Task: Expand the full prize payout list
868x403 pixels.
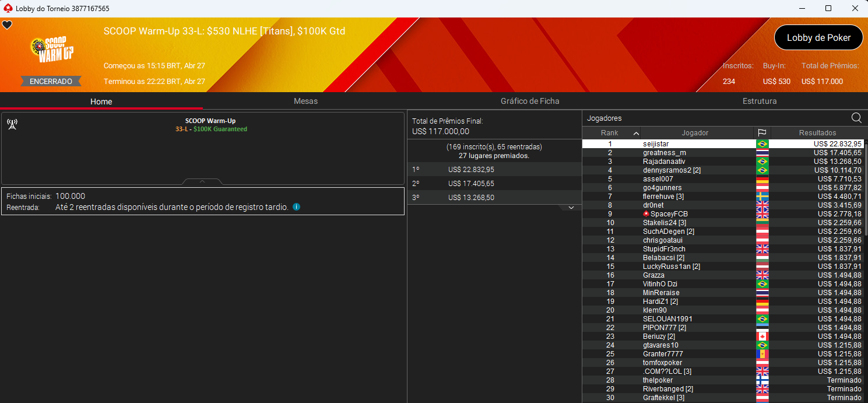Action: (571, 208)
